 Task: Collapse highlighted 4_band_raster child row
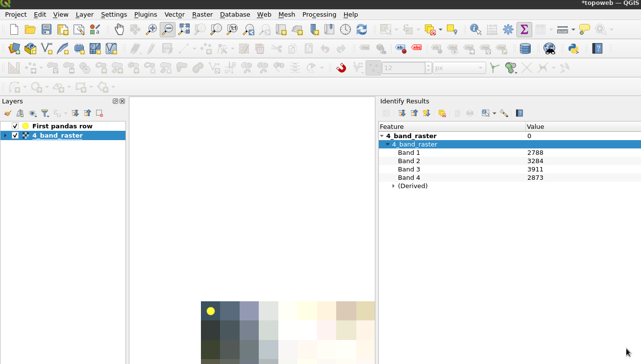click(x=388, y=144)
